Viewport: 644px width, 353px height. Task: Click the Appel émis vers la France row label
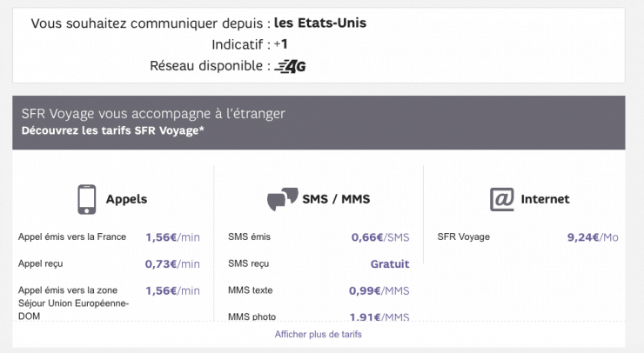coord(72,236)
